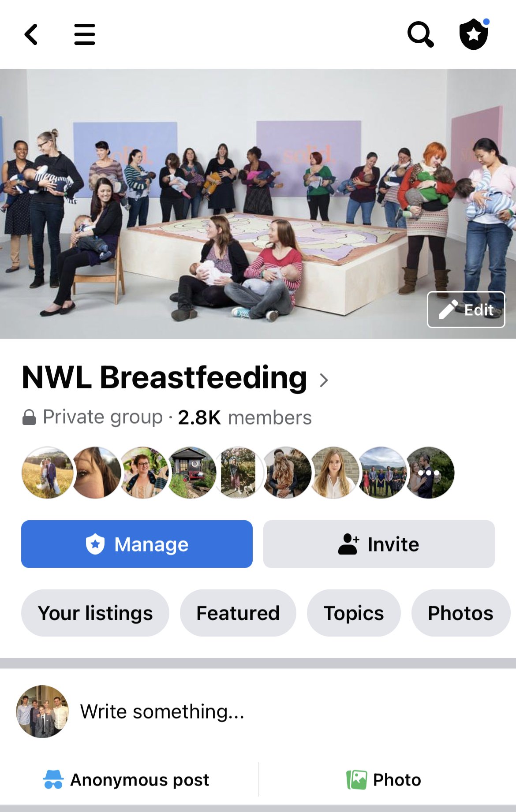The width and height of the screenshot is (516, 812).
Task: Invite new members to group
Action: [x=379, y=544]
